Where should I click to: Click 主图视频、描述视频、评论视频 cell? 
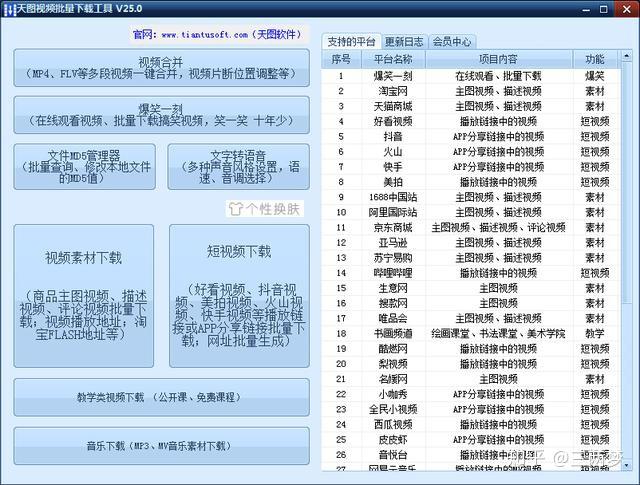(x=498, y=227)
